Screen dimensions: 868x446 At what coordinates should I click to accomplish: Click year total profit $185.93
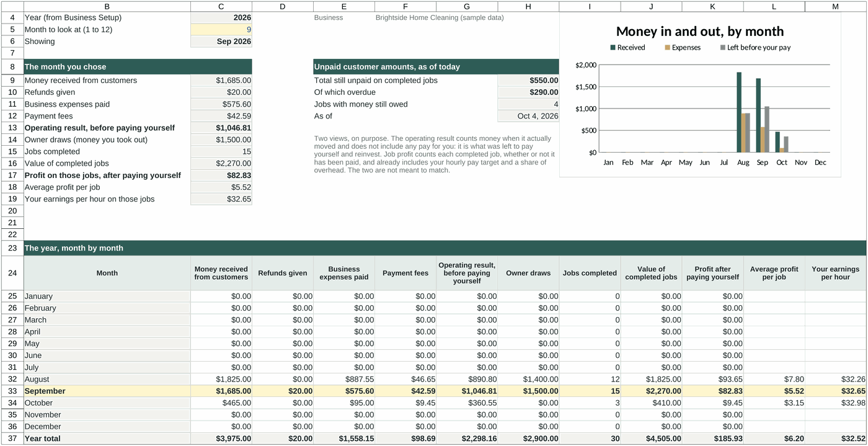point(712,439)
